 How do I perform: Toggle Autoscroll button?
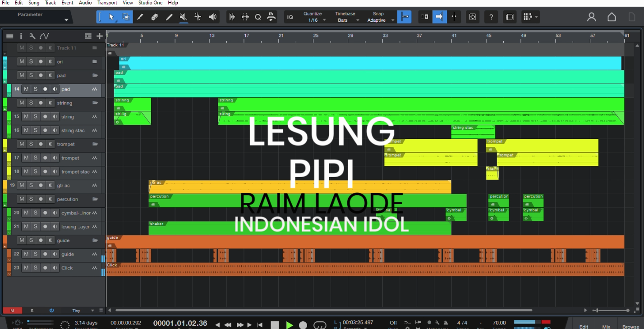(x=439, y=17)
